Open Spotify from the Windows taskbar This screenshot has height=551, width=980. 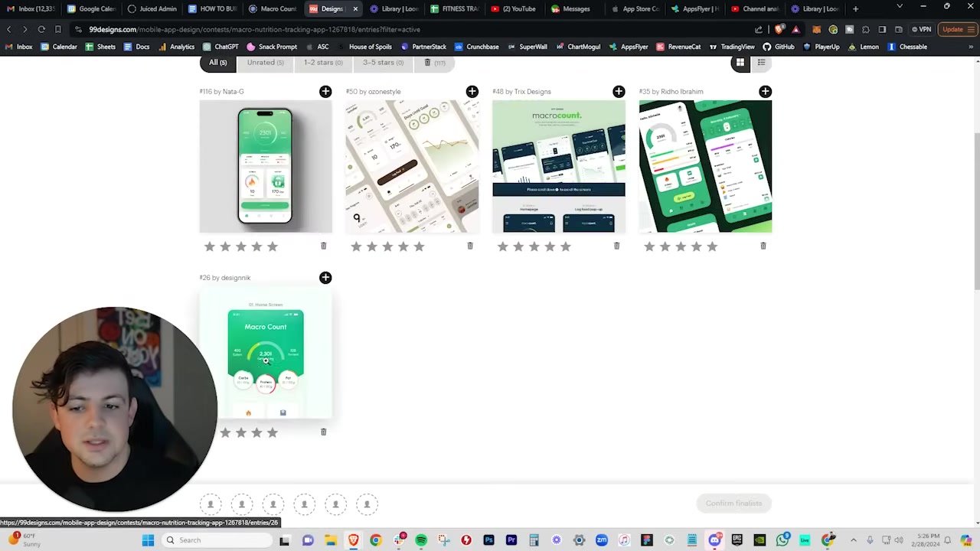(x=421, y=540)
